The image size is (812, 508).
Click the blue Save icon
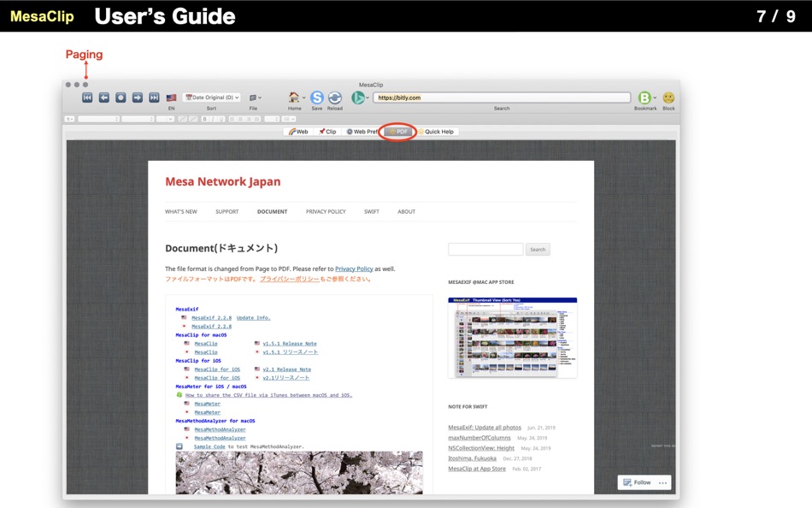click(x=317, y=97)
